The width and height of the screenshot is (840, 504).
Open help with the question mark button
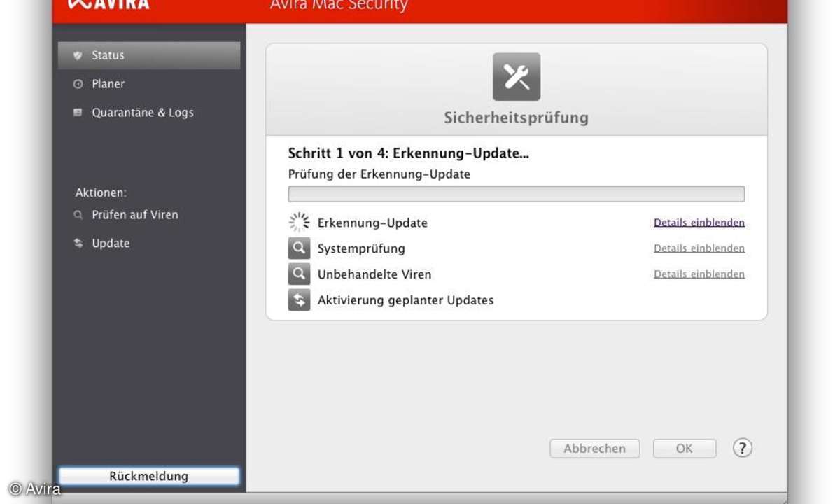coord(743,448)
